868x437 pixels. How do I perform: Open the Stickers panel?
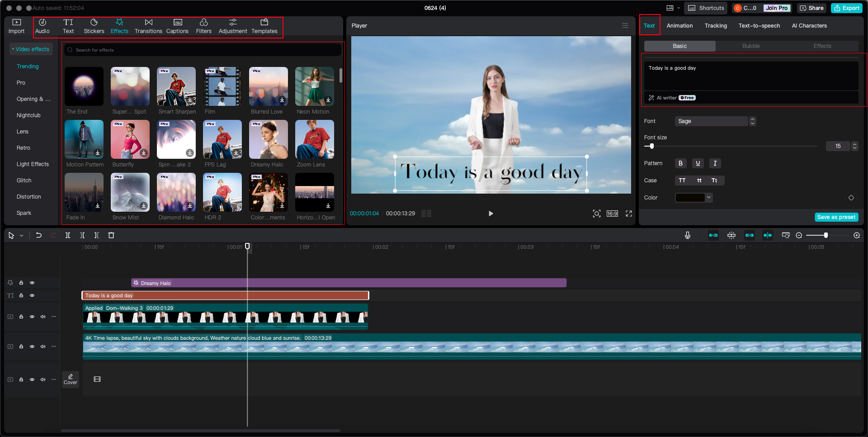click(94, 26)
